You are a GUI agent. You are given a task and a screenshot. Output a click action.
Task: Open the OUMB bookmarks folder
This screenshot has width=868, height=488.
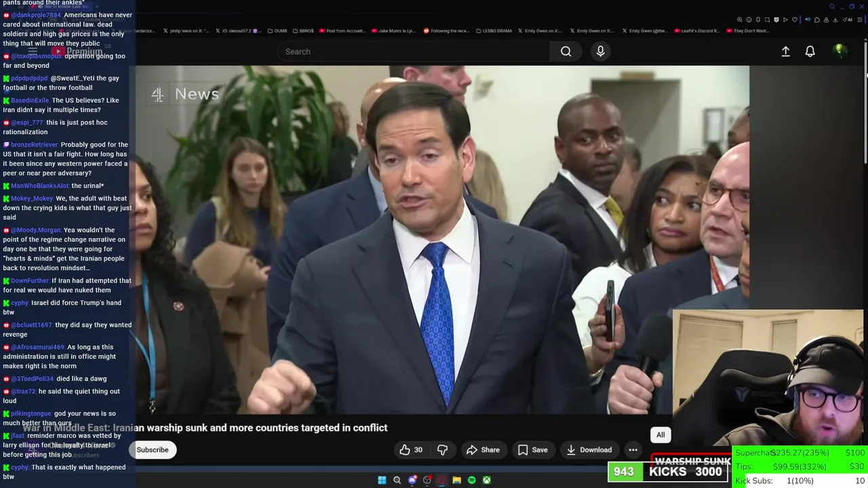tap(277, 30)
